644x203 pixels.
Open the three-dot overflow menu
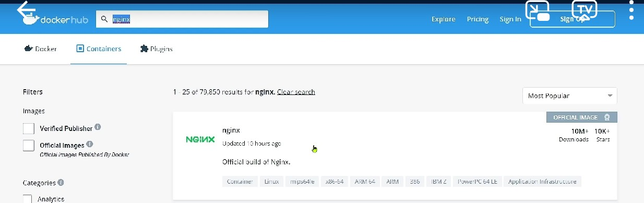631,10
